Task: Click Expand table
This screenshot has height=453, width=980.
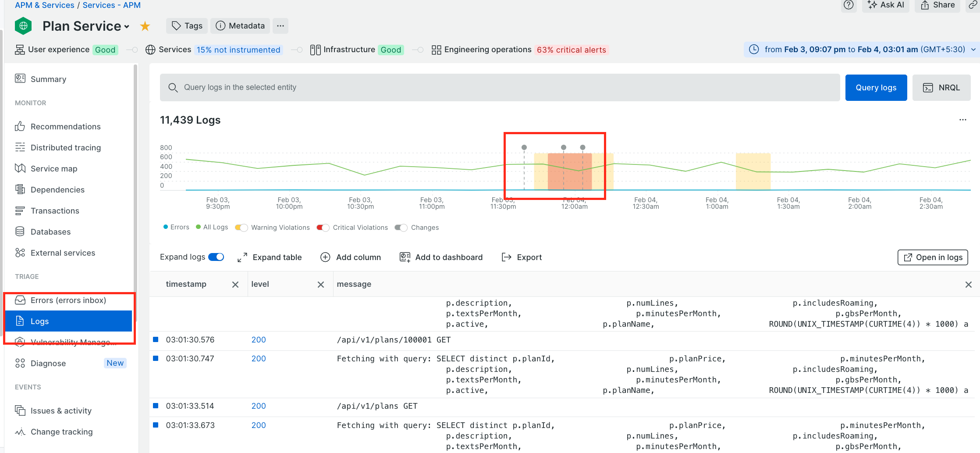Action: click(270, 257)
